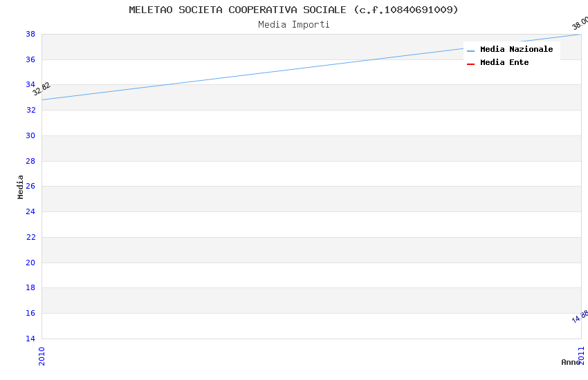Click the y-axis tick label 38
This screenshot has height=380, width=588.
point(30,34)
